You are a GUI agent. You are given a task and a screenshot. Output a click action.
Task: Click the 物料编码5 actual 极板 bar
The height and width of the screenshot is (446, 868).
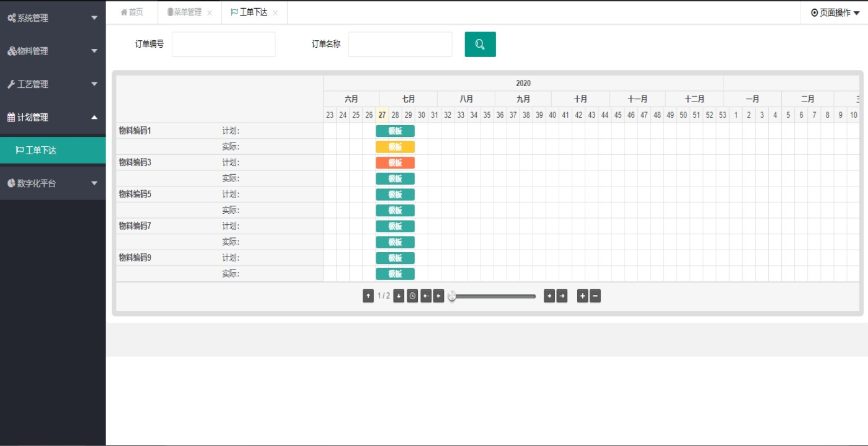click(x=395, y=211)
